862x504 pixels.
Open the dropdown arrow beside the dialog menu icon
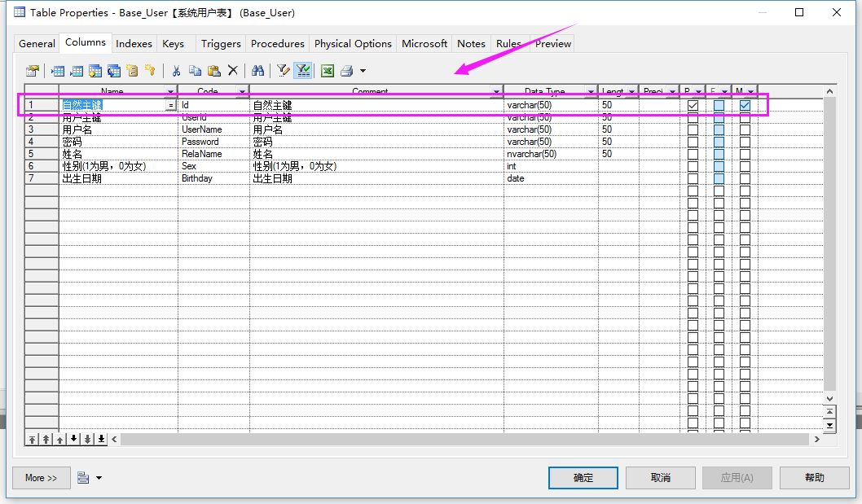tap(99, 478)
